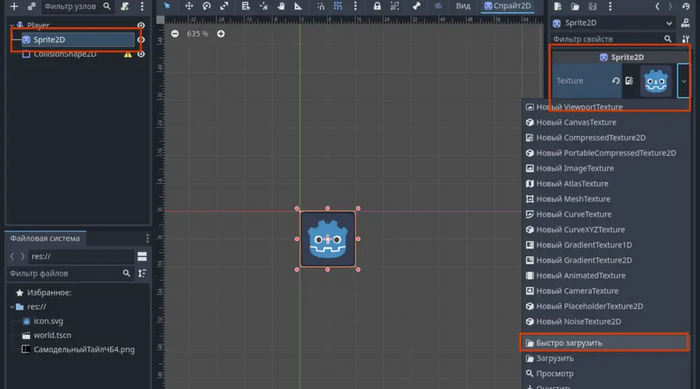Open the Вид view menu

tap(463, 6)
